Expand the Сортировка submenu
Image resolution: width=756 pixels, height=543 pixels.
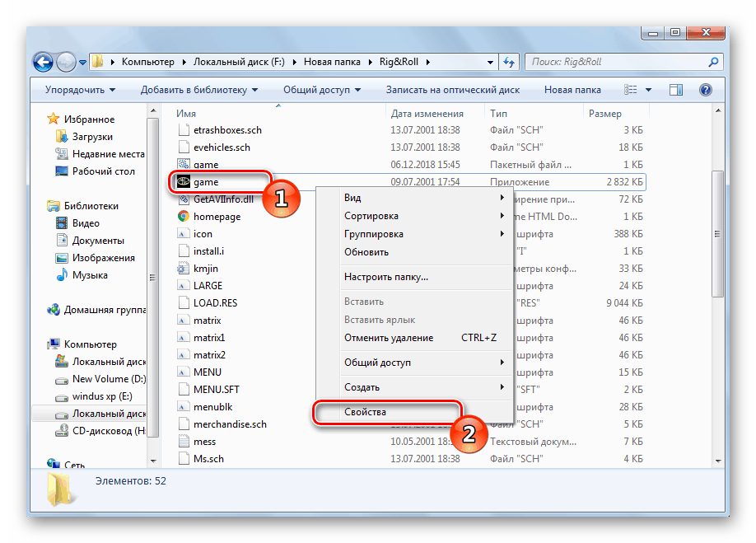tap(371, 215)
